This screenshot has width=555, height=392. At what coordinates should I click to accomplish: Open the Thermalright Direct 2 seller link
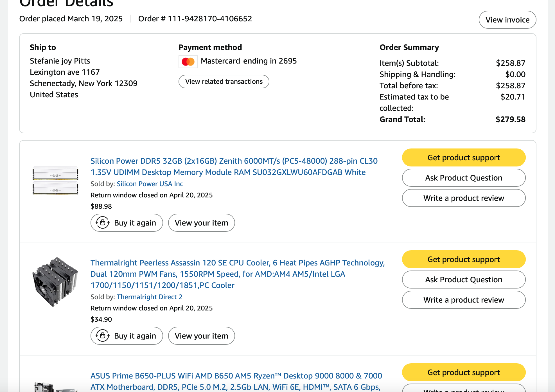click(x=150, y=297)
